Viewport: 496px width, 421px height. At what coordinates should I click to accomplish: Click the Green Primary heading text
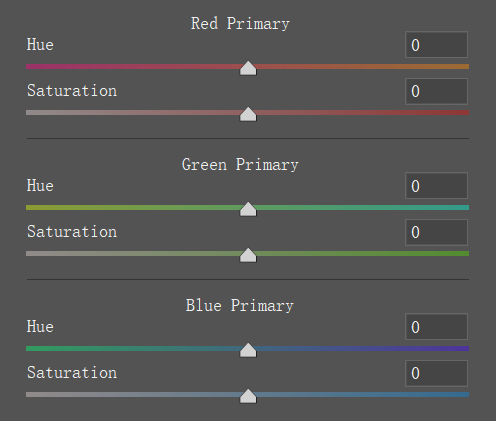(240, 165)
